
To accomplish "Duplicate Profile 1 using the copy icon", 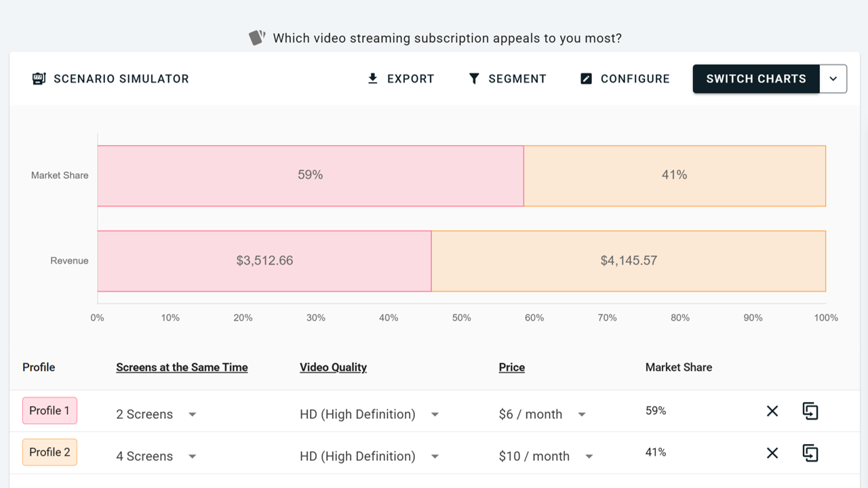I will 810,411.
